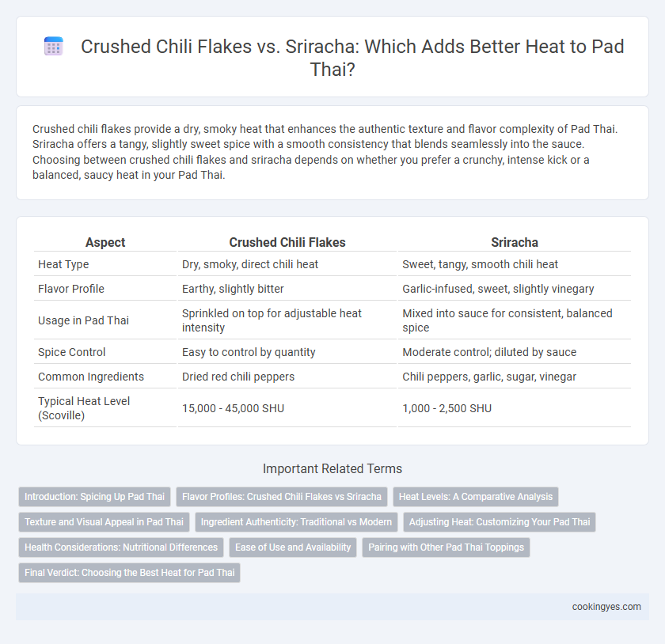Click 'Ease of Use and Availability' tag

pos(293,547)
